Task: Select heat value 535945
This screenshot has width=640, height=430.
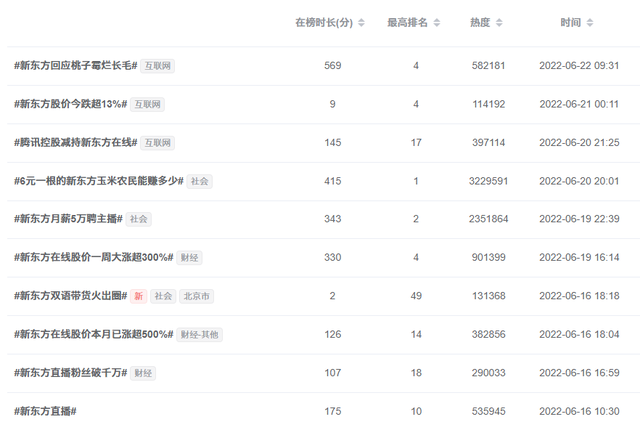Action: coord(489,411)
